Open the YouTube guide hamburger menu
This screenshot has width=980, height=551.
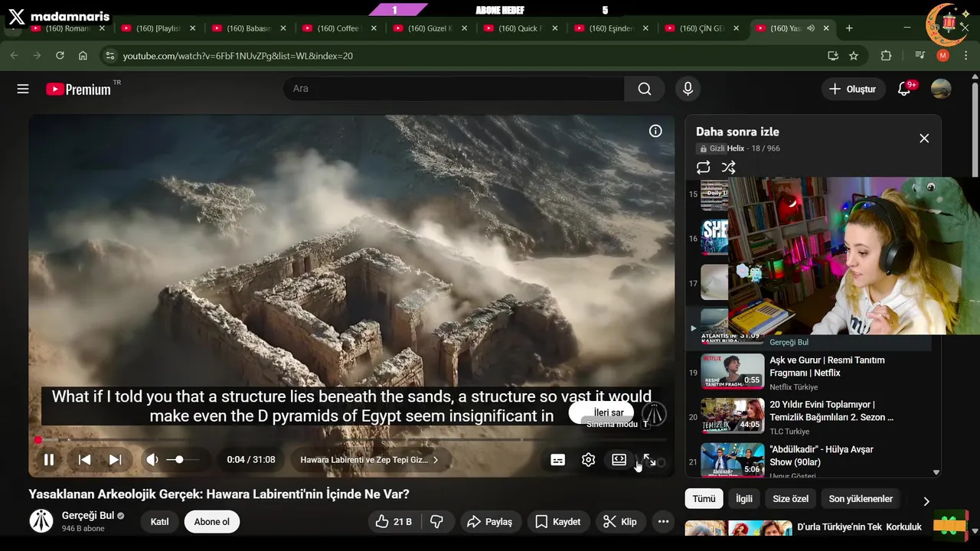pyautogui.click(x=23, y=89)
